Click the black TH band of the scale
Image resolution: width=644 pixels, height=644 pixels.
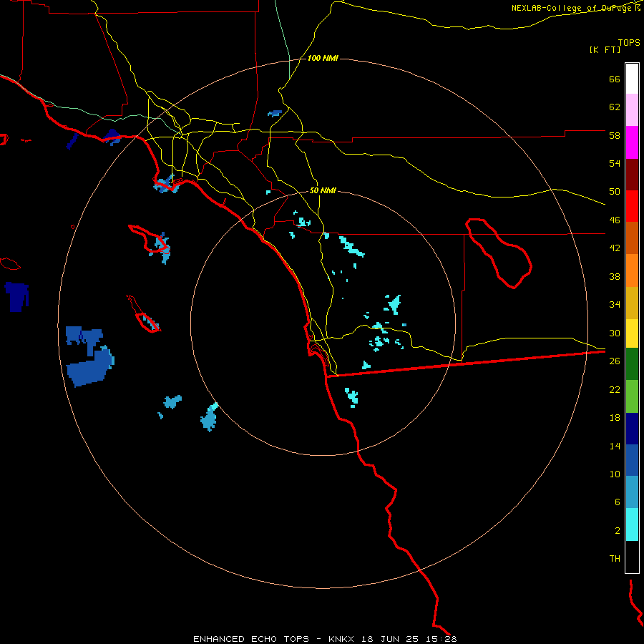pyautogui.click(x=632, y=557)
